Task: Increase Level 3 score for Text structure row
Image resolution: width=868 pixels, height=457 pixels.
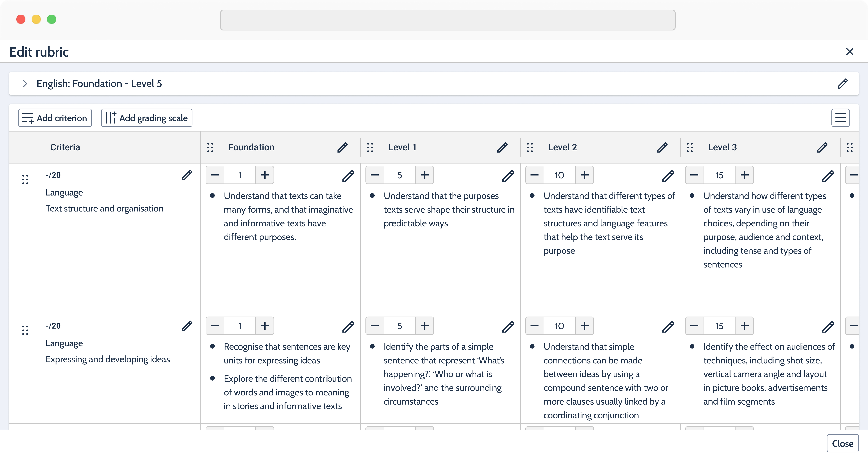Action: click(x=744, y=175)
